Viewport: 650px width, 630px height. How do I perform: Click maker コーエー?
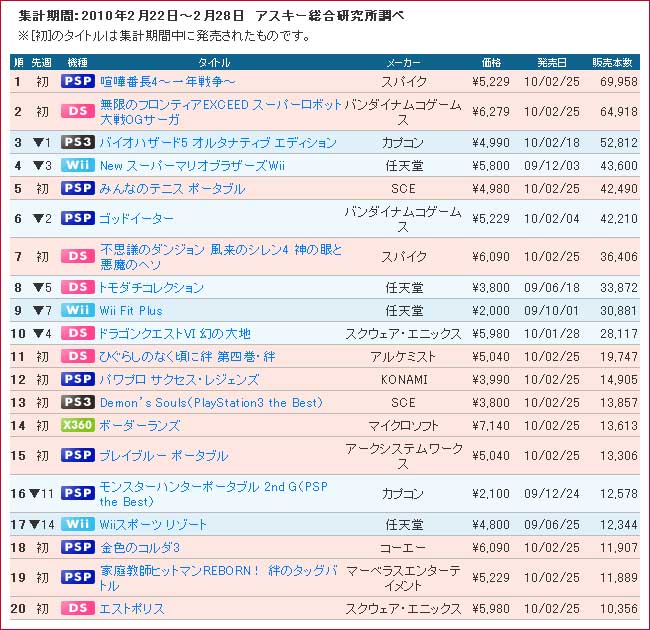[x=403, y=548]
